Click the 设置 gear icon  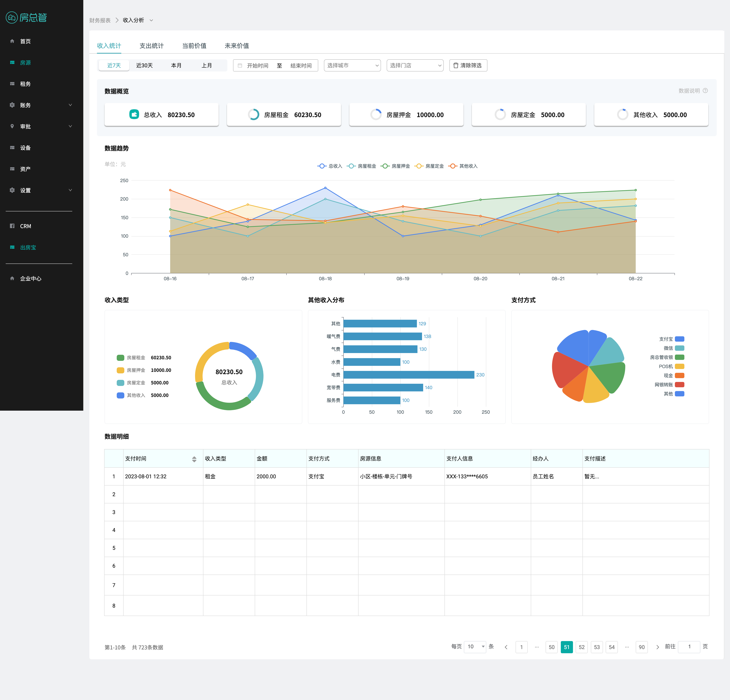(x=12, y=190)
